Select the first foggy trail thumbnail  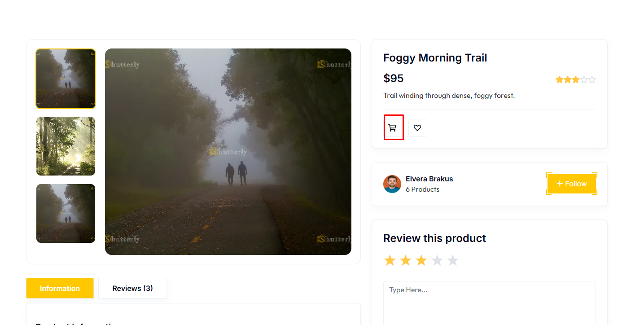[66, 79]
